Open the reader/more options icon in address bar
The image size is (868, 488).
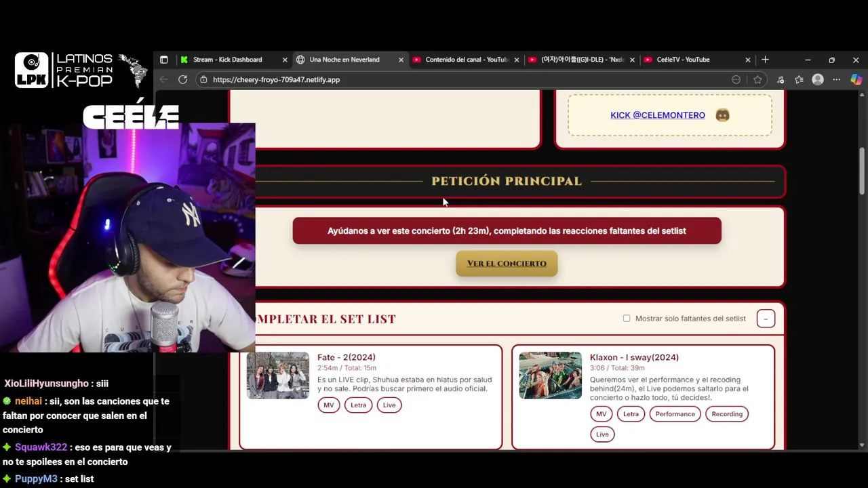(736, 79)
